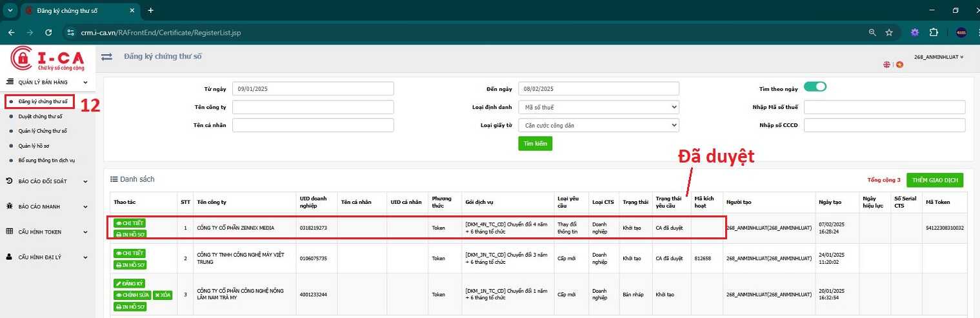980x318 pixels.
Task: Click the I-CA logo
Action: [48, 59]
